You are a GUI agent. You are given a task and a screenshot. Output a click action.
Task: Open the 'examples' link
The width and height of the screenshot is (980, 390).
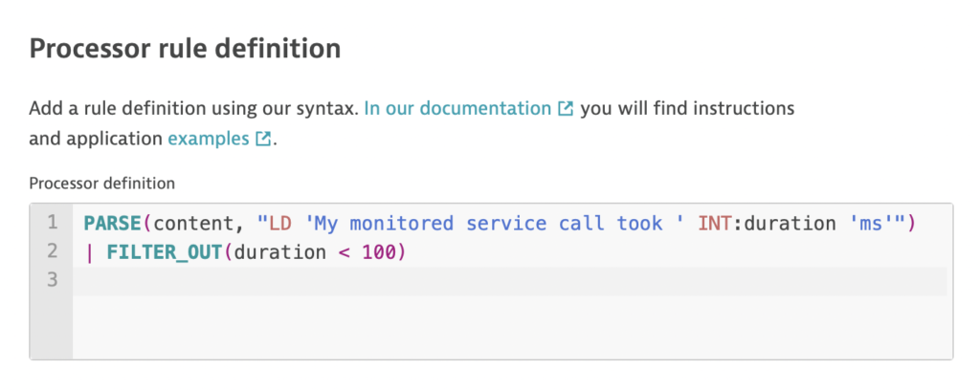click(x=209, y=139)
